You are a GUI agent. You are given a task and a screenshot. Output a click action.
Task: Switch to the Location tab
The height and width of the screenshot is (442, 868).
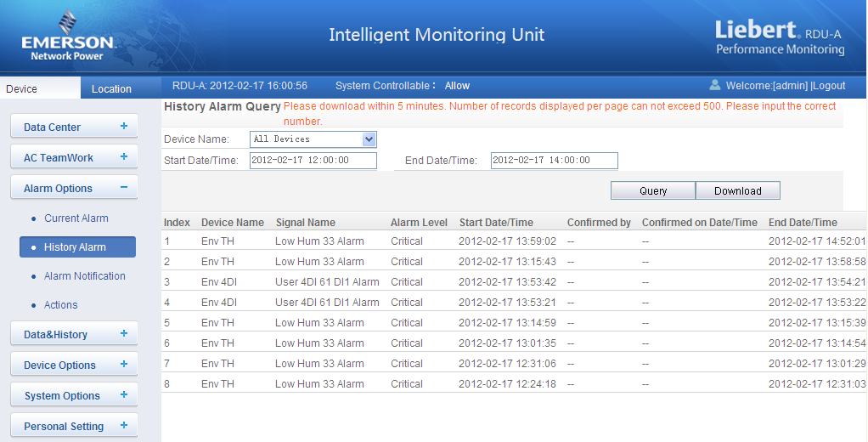point(111,88)
